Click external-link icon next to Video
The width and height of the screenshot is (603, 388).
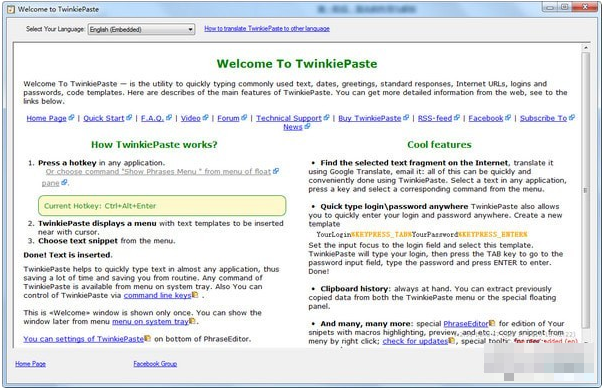click(x=205, y=118)
